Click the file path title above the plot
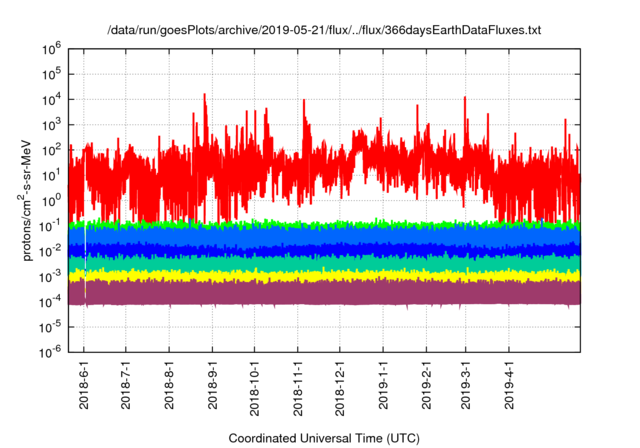Image resolution: width=640 pixels, height=448 pixels. pyautogui.click(x=323, y=31)
